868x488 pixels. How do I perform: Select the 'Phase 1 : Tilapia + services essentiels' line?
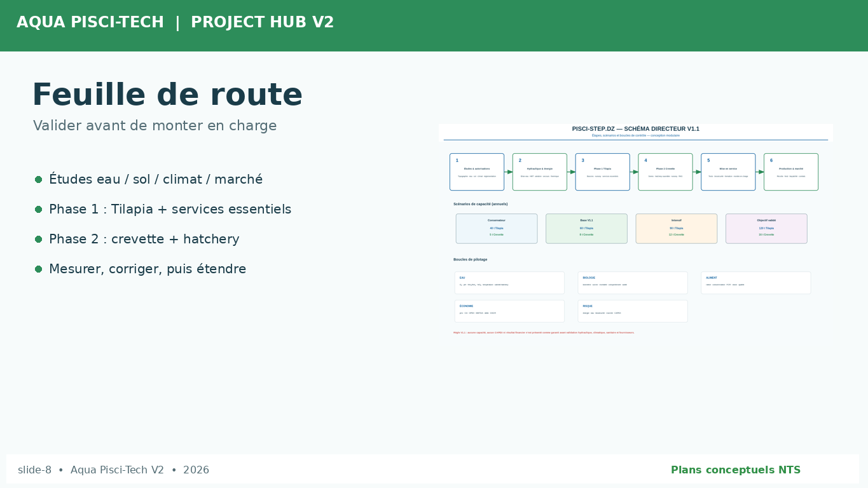(x=170, y=209)
